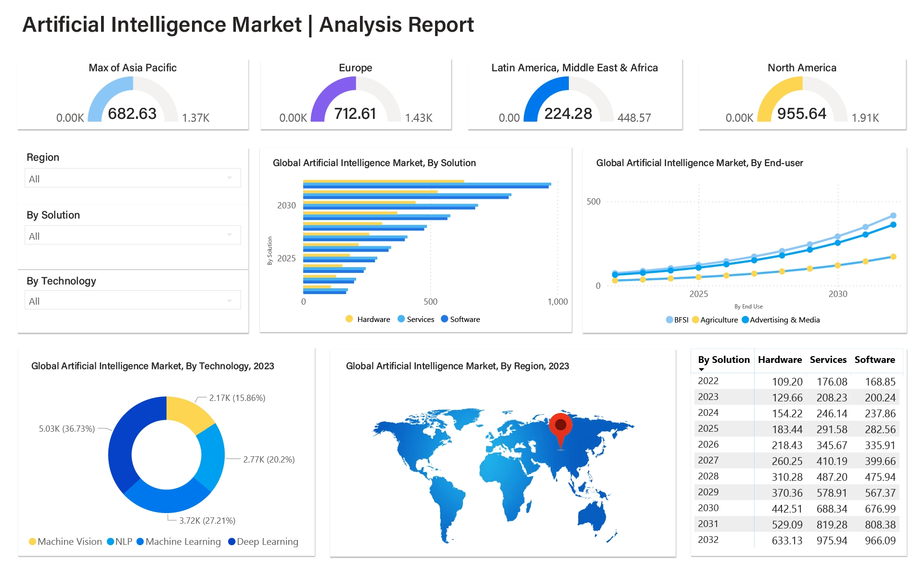Open the By Solution filter dropdown
924x566 pixels.
(132, 235)
